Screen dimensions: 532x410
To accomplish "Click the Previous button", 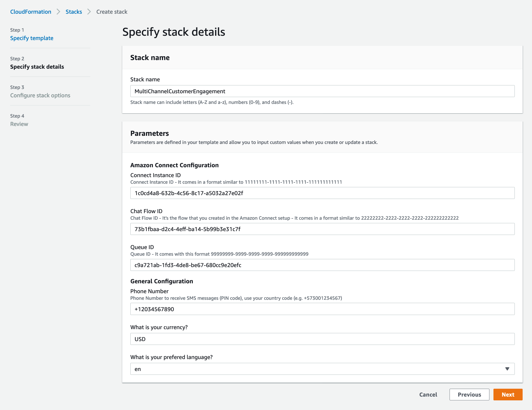I will click(469, 395).
